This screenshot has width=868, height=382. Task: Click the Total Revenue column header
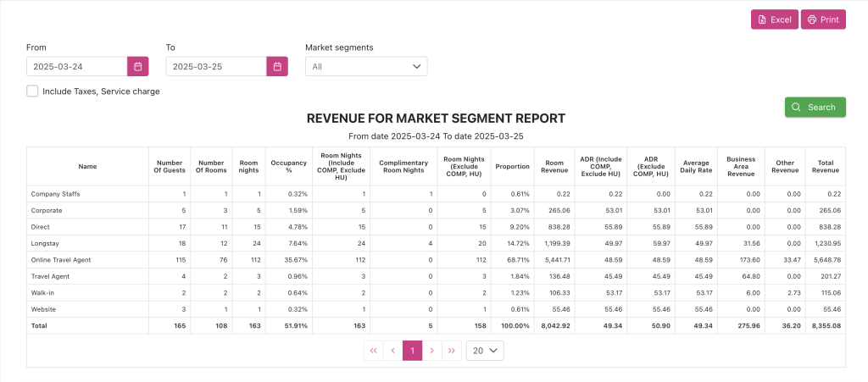coord(825,166)
